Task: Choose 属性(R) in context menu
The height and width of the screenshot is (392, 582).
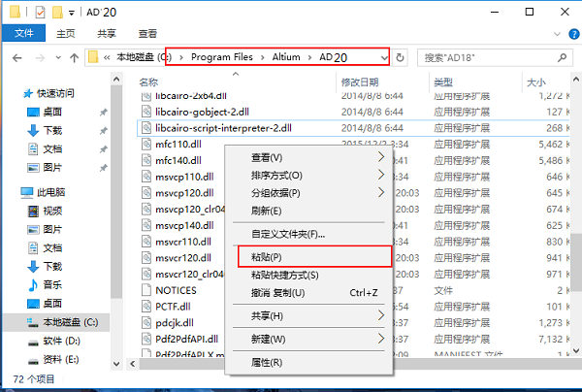Action: 308,362
